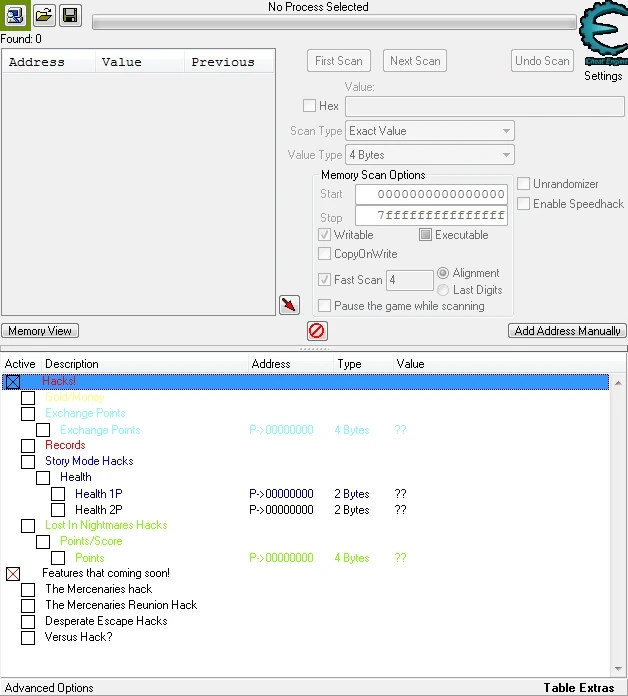Deactivate the Hacks! entry checkbox
The height and width of the screenshot is (696, 628).
tap(13, 382)
